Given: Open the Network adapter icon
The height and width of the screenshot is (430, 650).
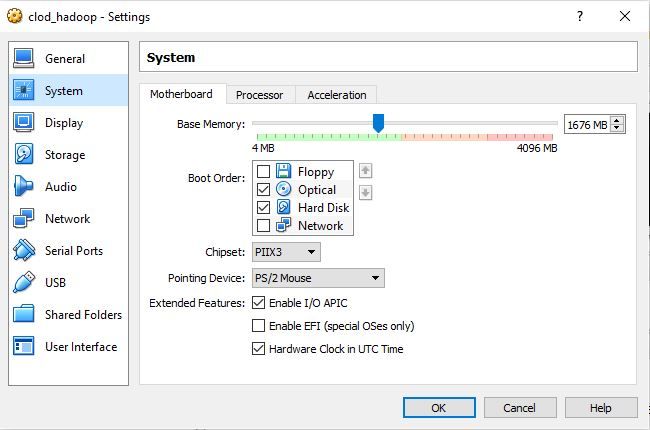Looking at the screenshot, I should 24,219.
